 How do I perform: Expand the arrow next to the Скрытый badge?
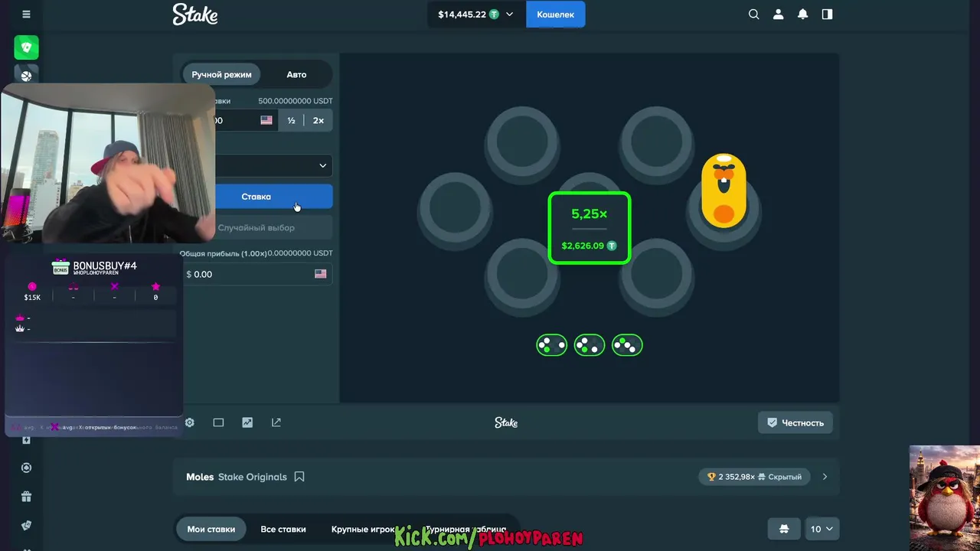pyautogui.click(x=825, y=477)
